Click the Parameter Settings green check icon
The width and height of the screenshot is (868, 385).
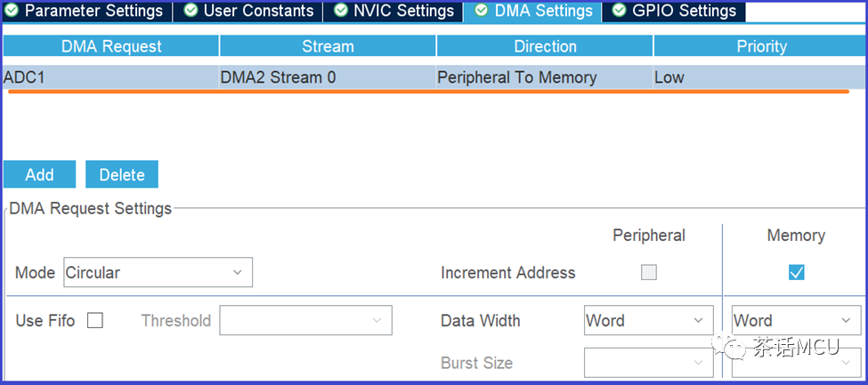[11, 11]
